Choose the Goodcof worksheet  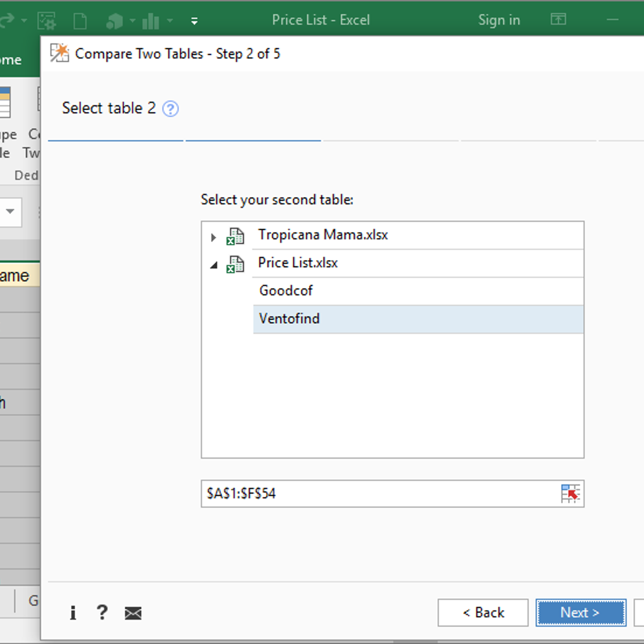click(x=418, y=291)
